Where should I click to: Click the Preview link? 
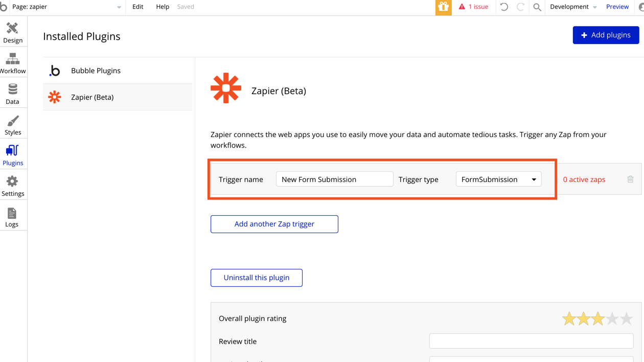[617, 7]
